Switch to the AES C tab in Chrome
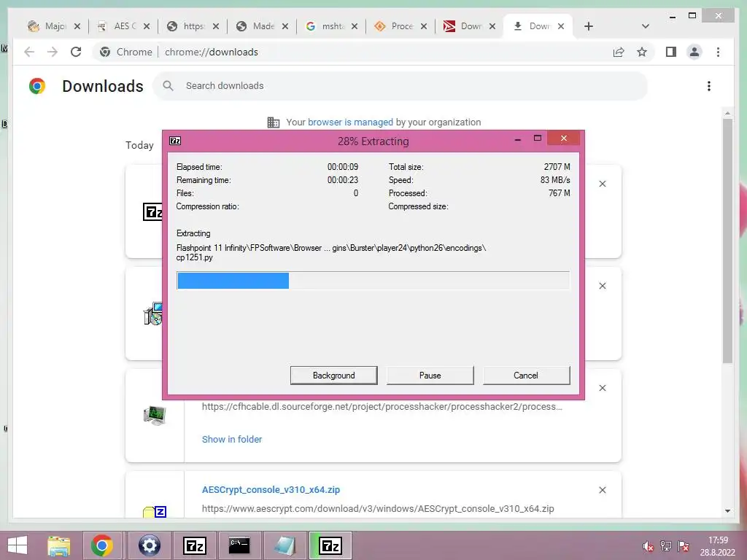Image resolution: width=747 pixels, height=560 pixels. pos(117,26)
